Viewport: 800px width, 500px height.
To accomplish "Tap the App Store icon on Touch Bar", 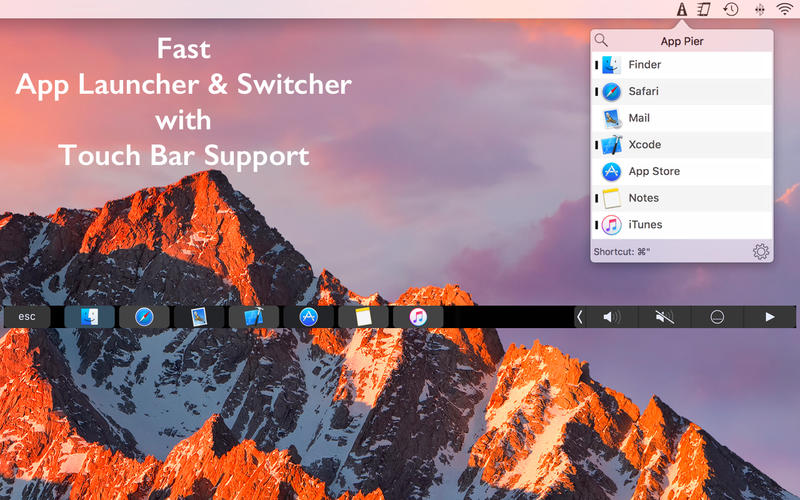I will point(308,317).
